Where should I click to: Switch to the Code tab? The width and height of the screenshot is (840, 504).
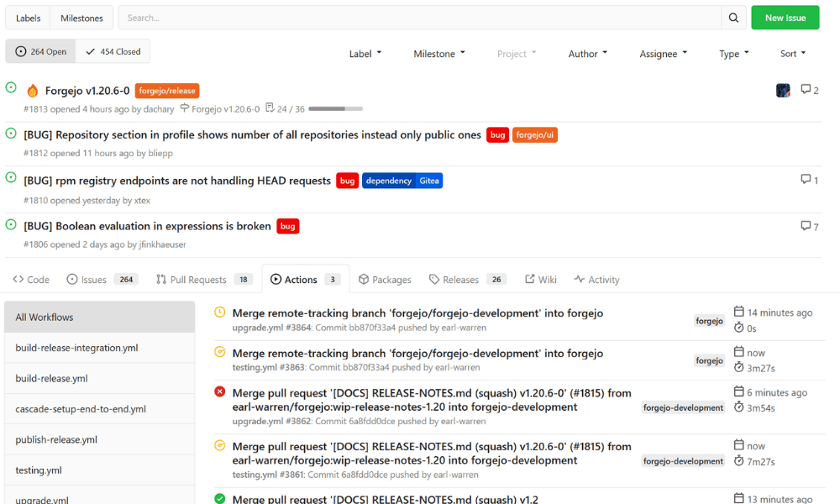[31, 280]
